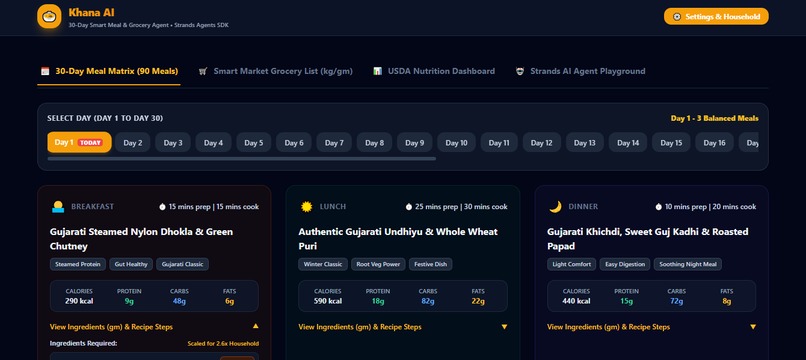Image resolution: width=806 pixels, height=360 pixels.
Task: Select Day 1 TODAY button
Action: [x=79, y=142]
